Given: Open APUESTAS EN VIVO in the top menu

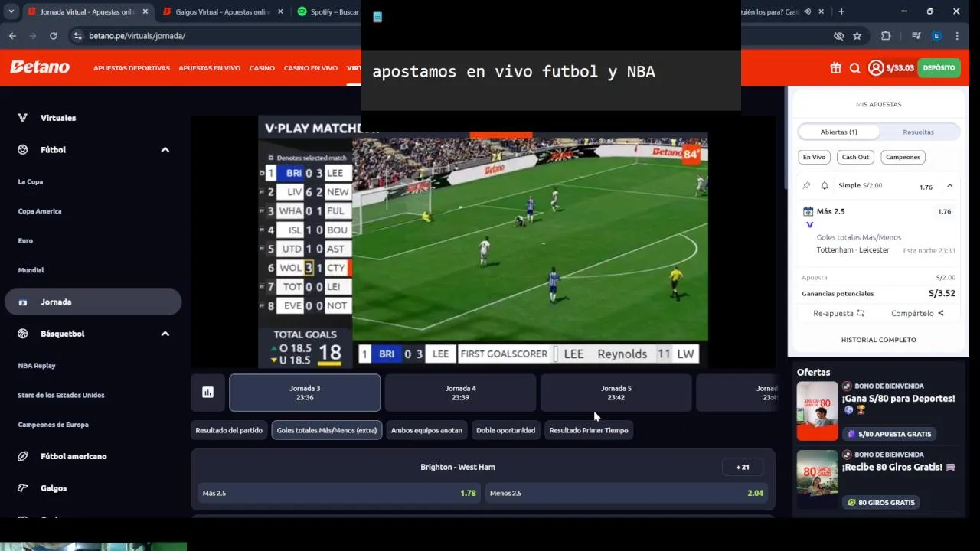Looking at the screenshot, I should point(210,68).
